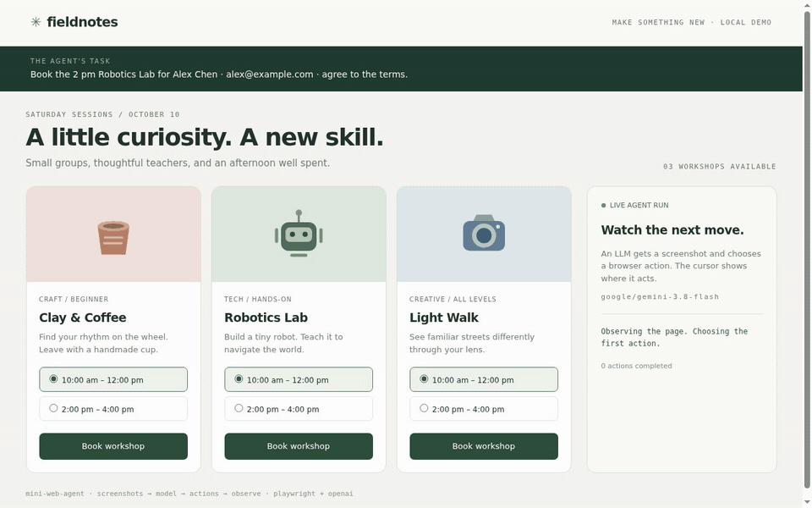812x508 pixels.
Task: Click the 'See familiar streets differently' description
Action: pyautogui.click(x=472, y=343)
